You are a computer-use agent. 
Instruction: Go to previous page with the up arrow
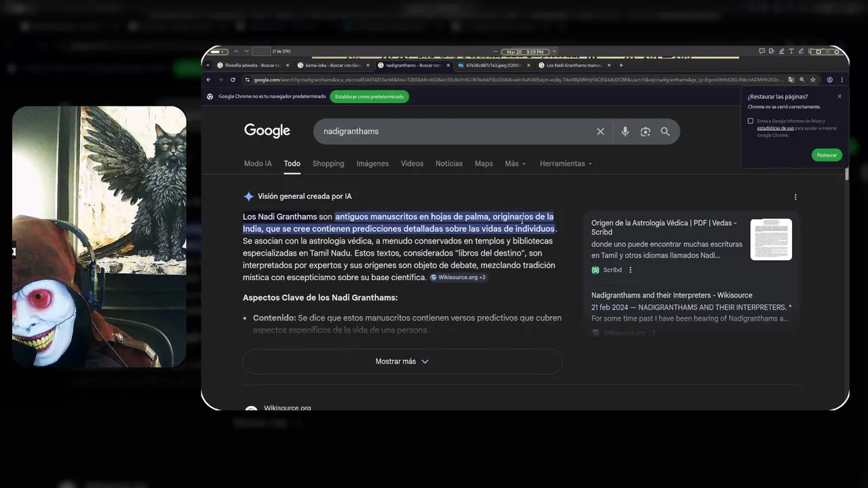point(236,52)
